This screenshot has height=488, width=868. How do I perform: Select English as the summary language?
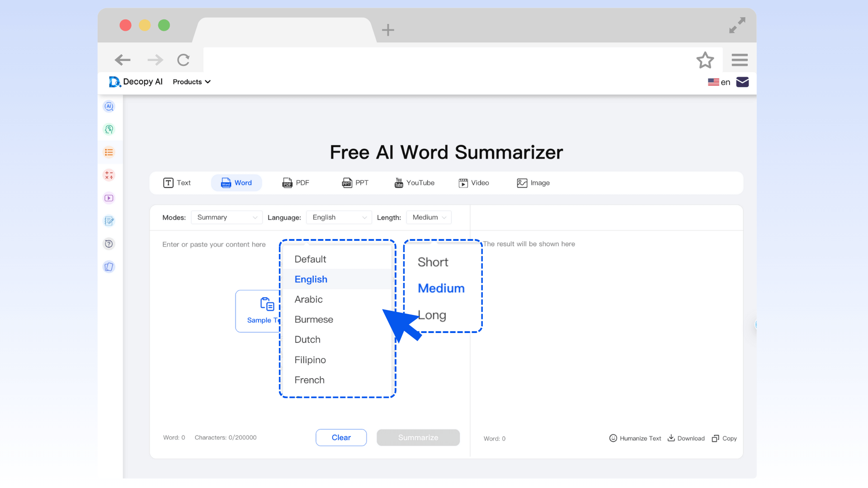311,279
